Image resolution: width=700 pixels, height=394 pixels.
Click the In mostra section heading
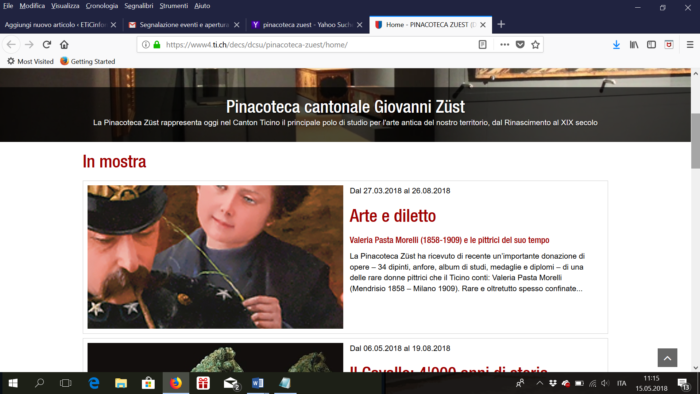point(114,162)
